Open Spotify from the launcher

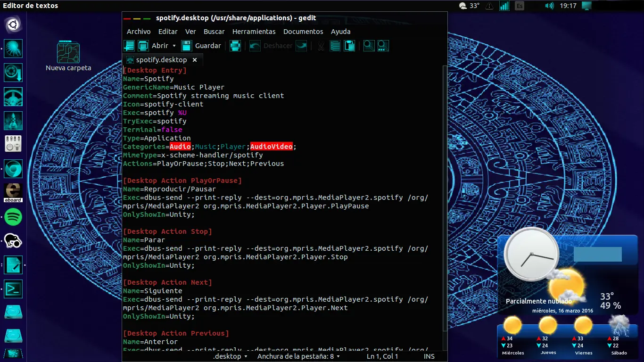click(13, 217)
